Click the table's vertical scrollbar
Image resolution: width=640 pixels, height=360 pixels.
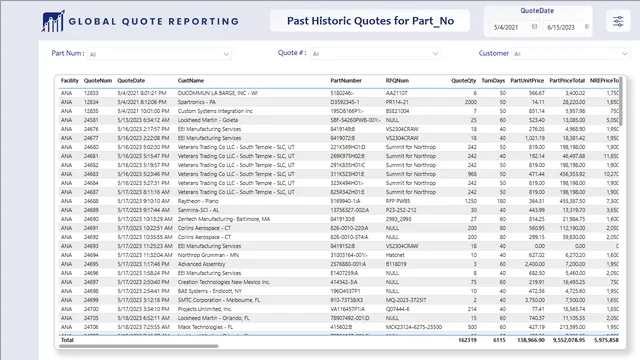coord(621,101)
